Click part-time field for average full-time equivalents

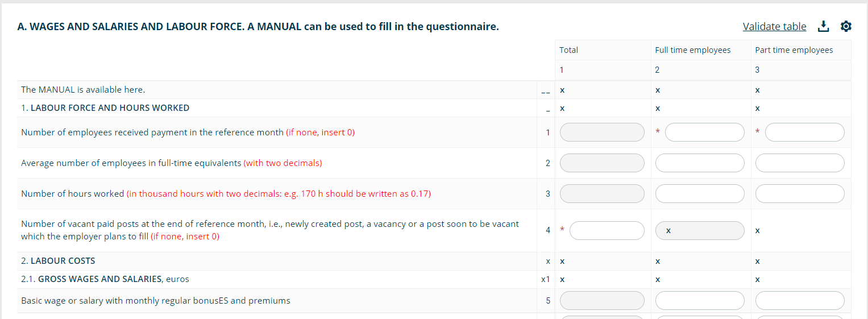click(x=800, y=163)
